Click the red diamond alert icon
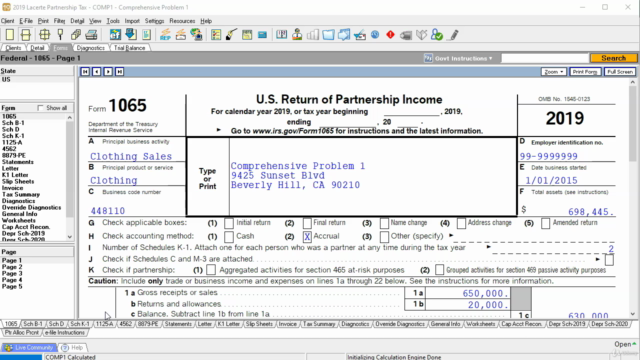This screenshot has width=640, height=360. click(x=391, y=35)
